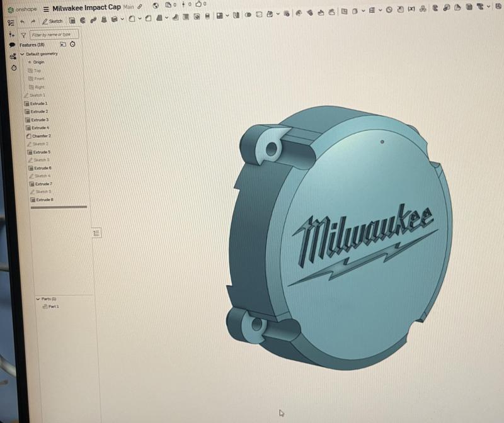Collapse the Default geometry group
Image resolution: width=504 pixels, height=423 pixels.
point(22,54)
